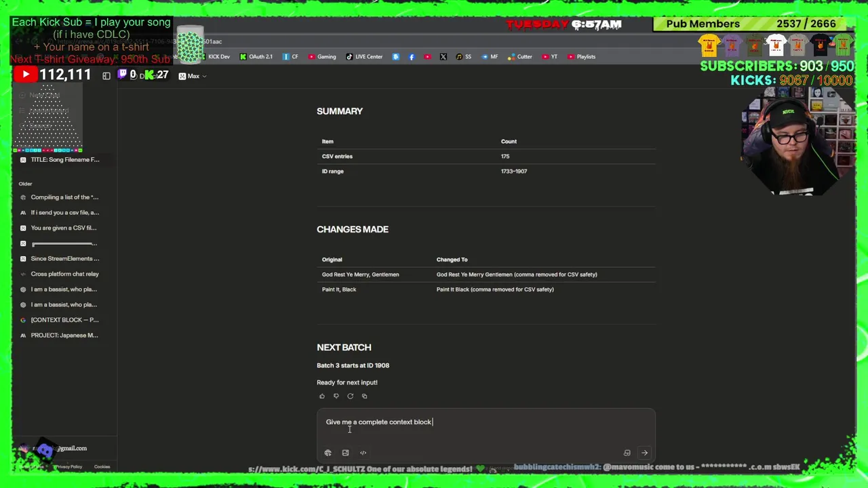This screenshot has height=488, width=868.
Task: Open Cutter bookmark
Action: (x=520, y=57)
